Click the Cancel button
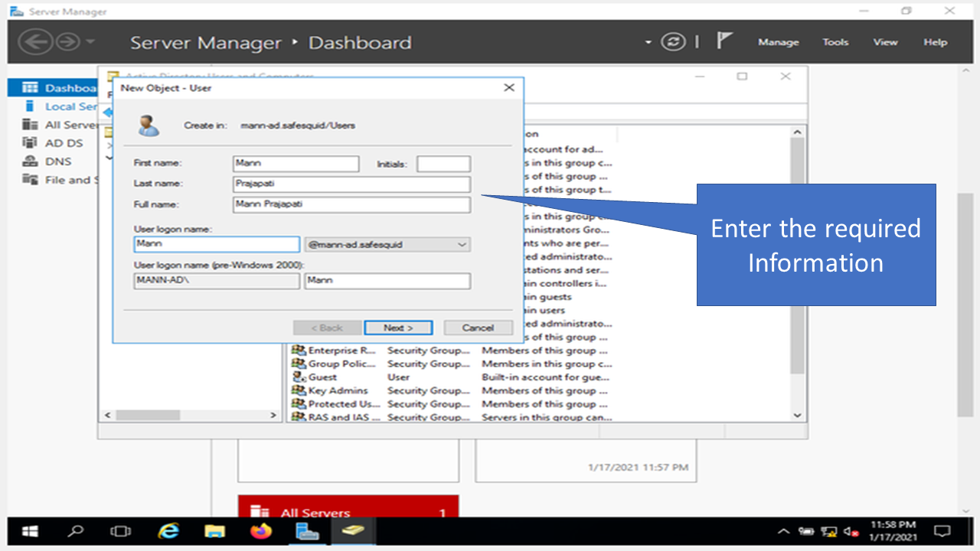The width and height of the screenshot is (980, 551). (478, 328)
